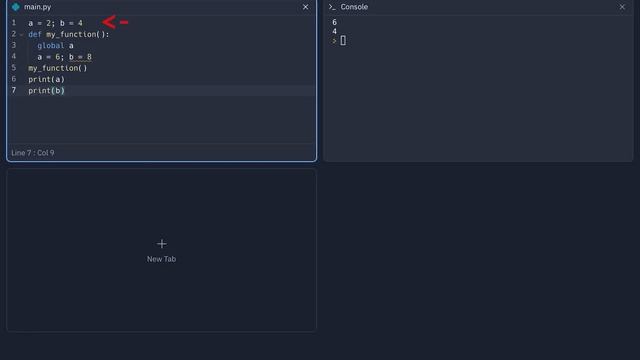
Task: Click the console input cursor
Action: (x=343, y=40)
